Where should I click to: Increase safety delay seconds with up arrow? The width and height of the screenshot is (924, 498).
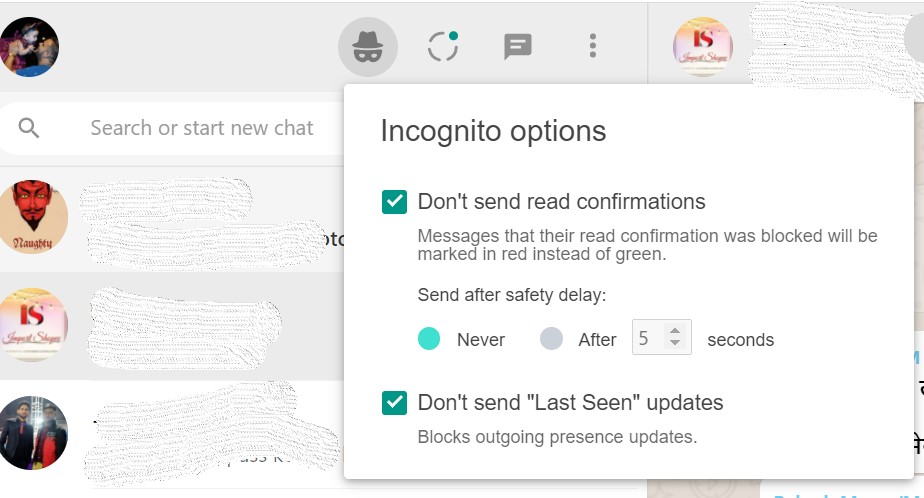click(675, 331)
